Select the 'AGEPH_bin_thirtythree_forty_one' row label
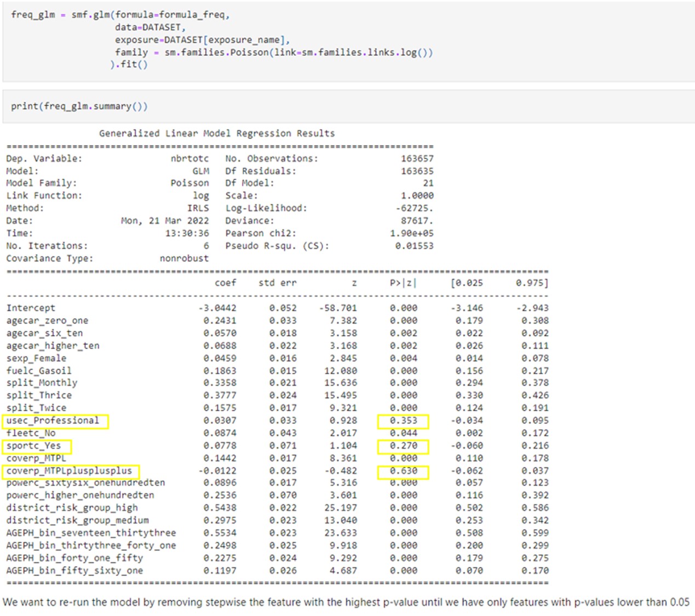 [91, 546]
